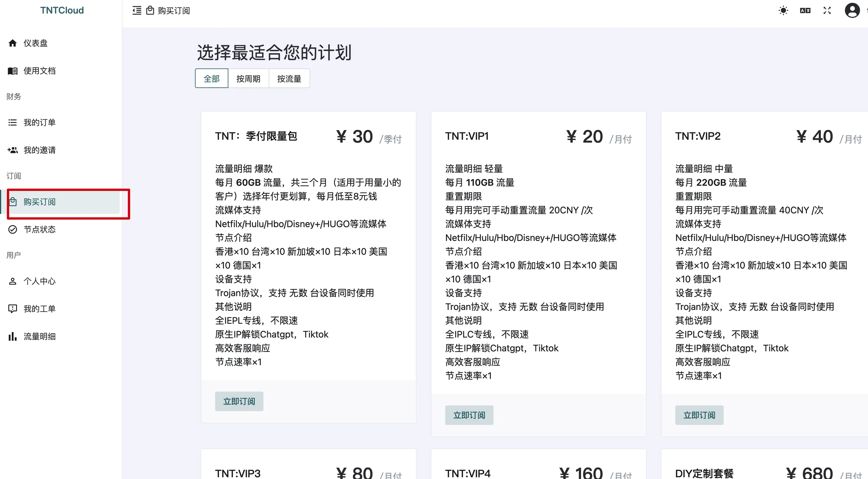
Task: Open 个人中心 via the person icon
Action: (x=12, y=281)
